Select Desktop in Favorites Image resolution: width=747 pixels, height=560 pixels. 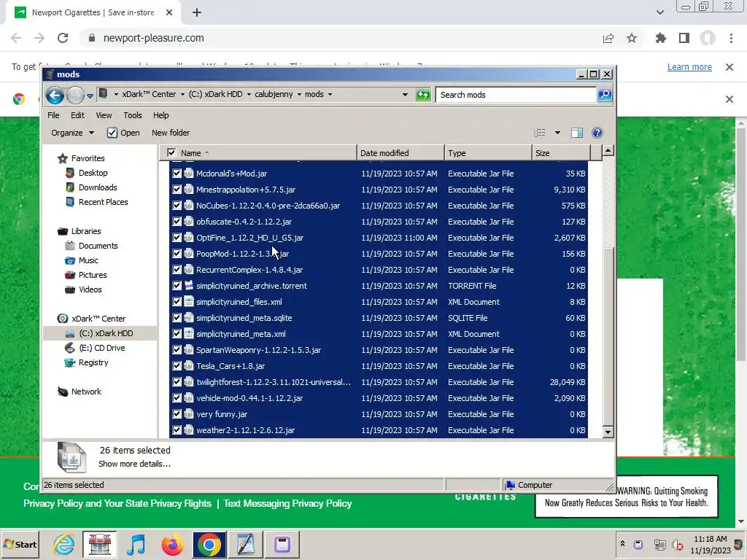point(93,173)
